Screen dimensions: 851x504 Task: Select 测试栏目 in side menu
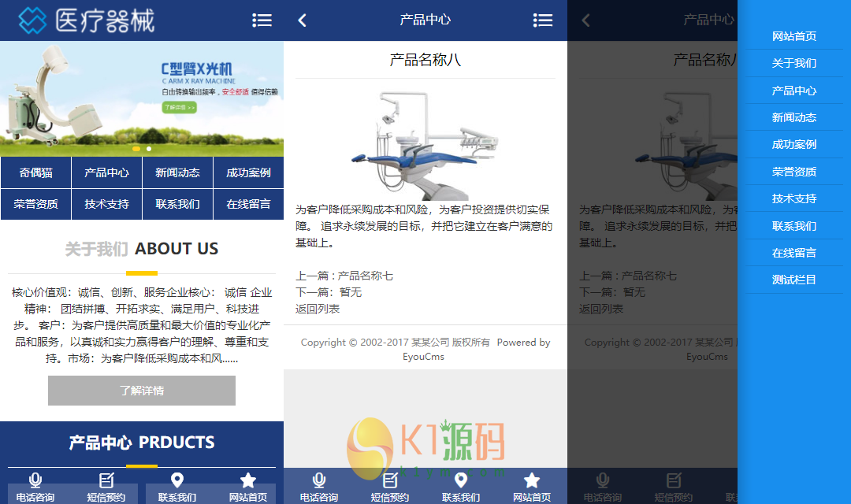tap(794, 280)
